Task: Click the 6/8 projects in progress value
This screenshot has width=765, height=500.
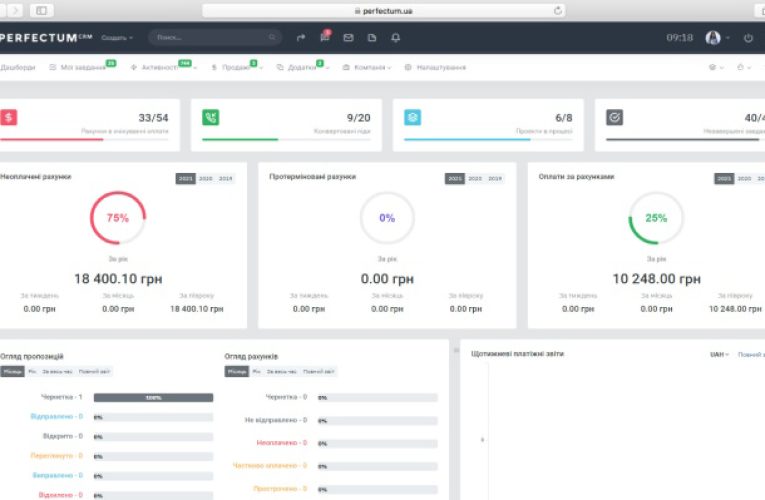Action: tap(564, 118)
